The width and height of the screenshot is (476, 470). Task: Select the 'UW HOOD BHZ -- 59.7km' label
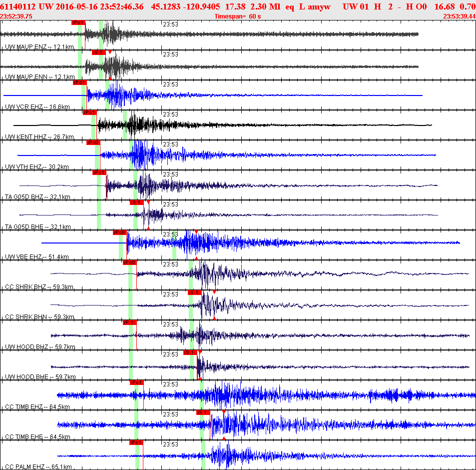coord(40,347)
